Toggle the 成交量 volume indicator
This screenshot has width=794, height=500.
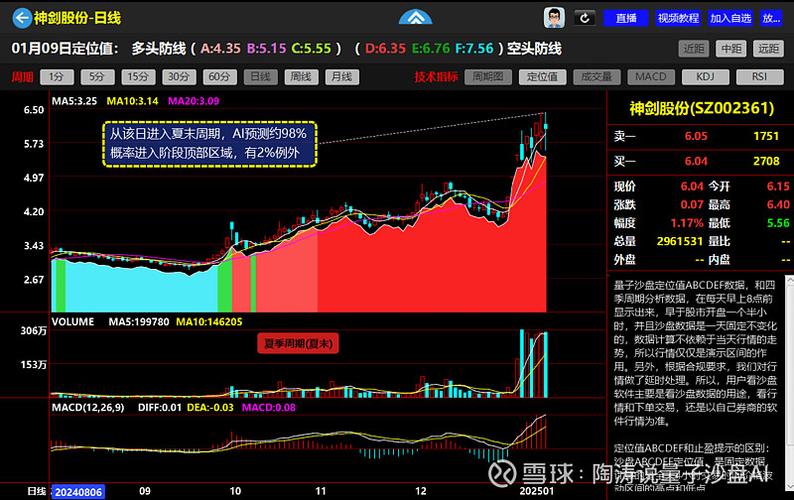click(597, 77)
